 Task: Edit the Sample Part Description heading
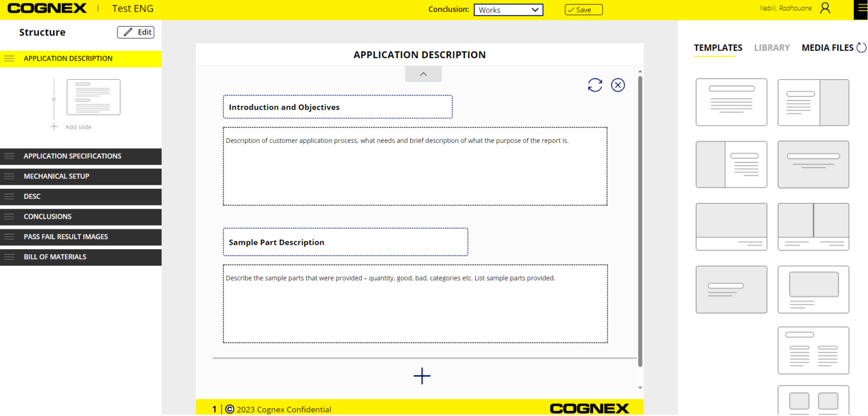pos(345,242)
